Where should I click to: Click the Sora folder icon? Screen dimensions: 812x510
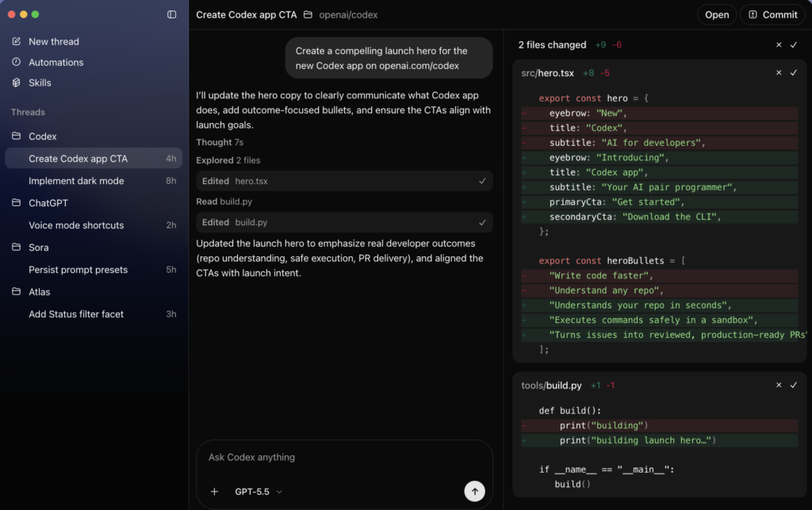click(x=17, y=247)
